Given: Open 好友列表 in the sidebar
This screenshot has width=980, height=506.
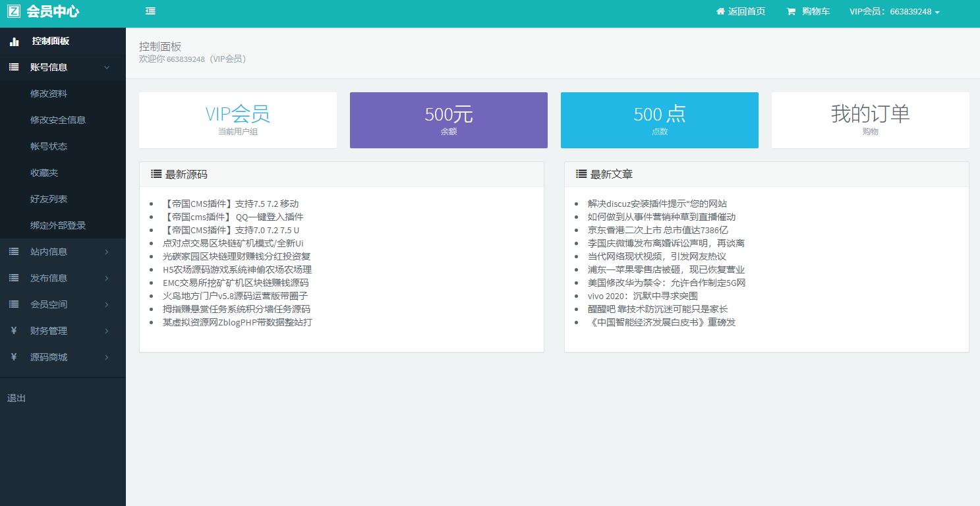Looking at the screenshot, I should click(x=49, y=199).
